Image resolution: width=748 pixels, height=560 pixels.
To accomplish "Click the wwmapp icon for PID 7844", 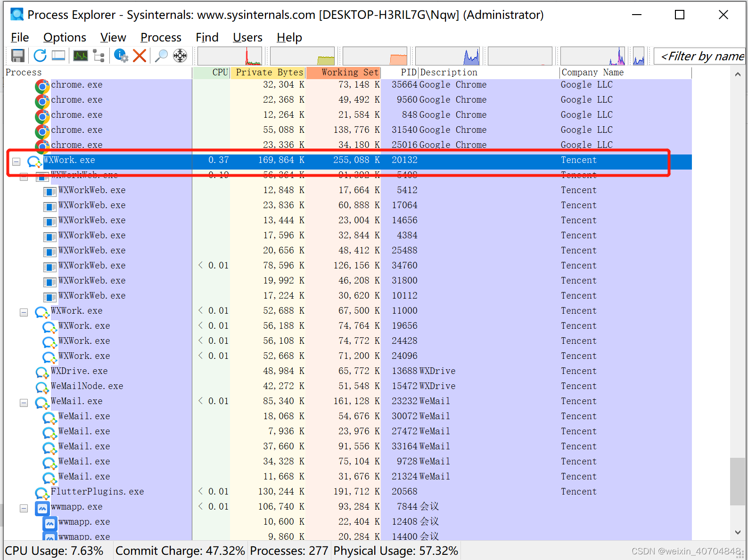I will (x=42, y=508).
